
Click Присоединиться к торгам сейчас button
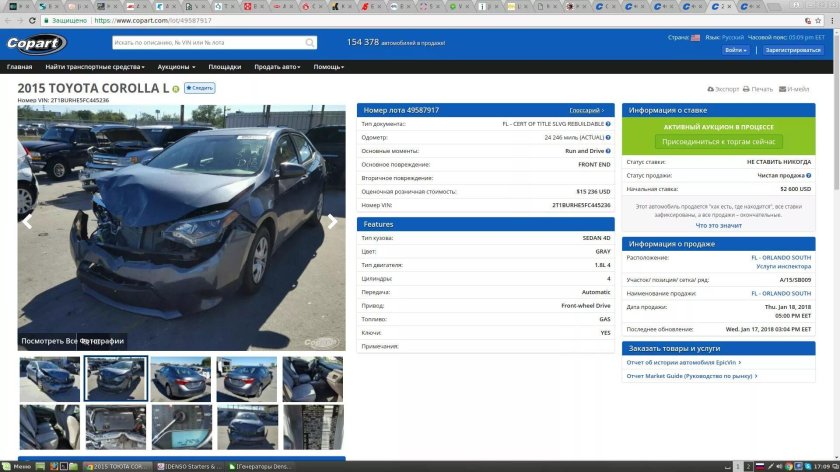pos(718,142)
